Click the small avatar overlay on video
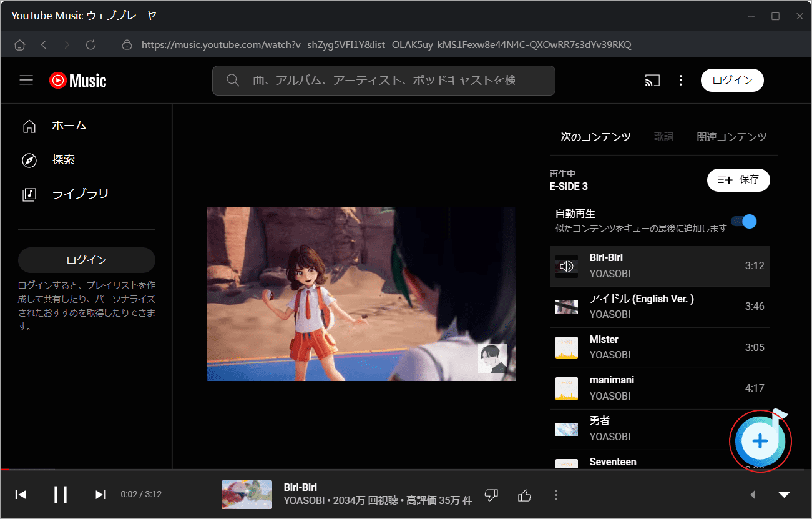 [x=492, y=358]
